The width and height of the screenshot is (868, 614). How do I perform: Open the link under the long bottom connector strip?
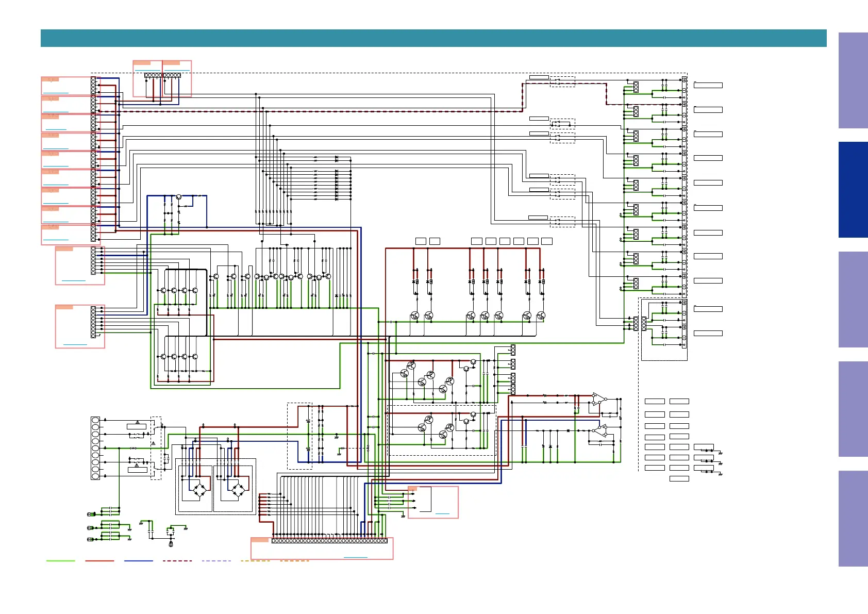pyautogui.click(x=356, y=557)
